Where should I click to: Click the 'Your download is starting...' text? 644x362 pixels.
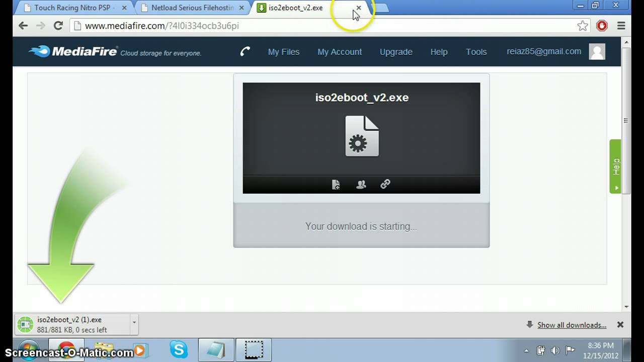(x=361, y=226)
